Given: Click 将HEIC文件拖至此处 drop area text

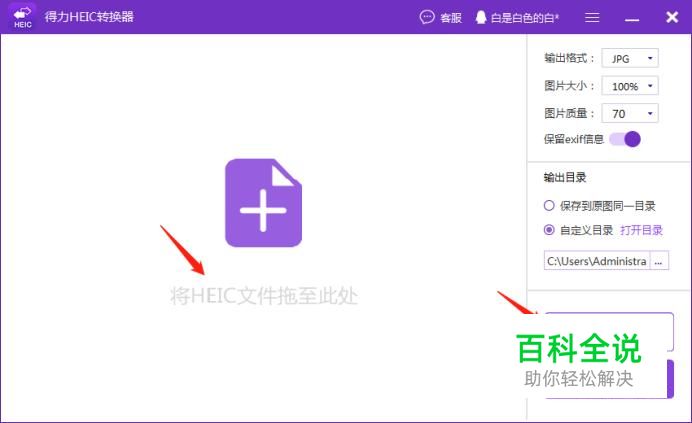Looking at the screenshot, I should coord(264,295).
